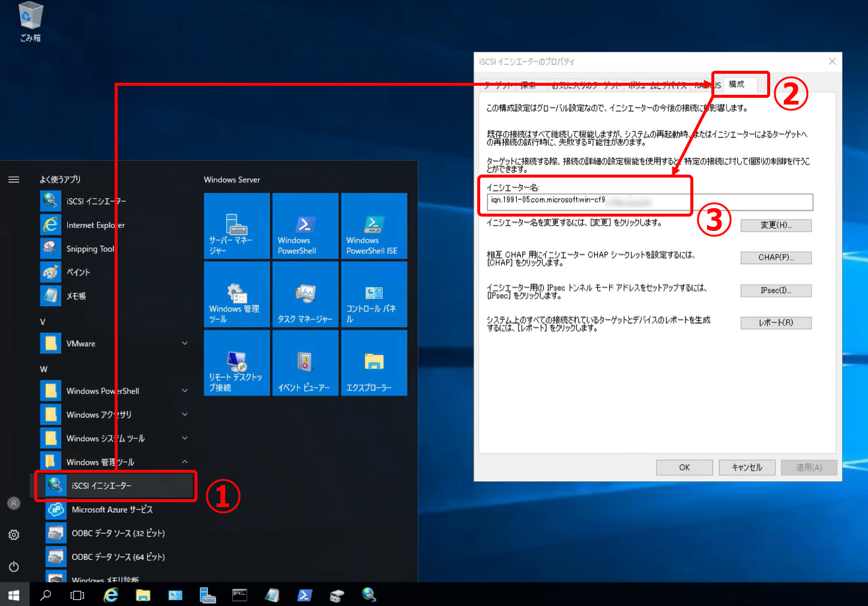Viewport: 868px width, 606px height.
Task: Expand the Windows アクセサリ folder chevron
Action: [x=185, y=414]
